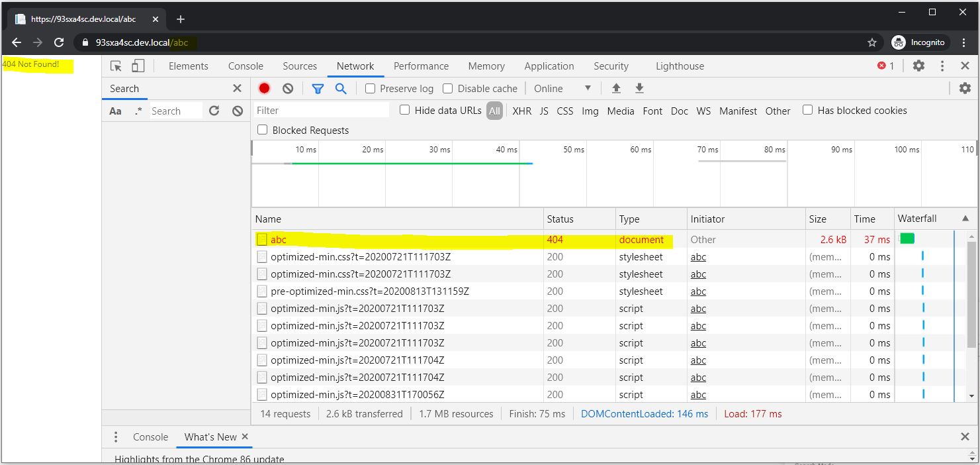
Task: Clear the network log
Action: pyautogui.click(x=288, y=88)
